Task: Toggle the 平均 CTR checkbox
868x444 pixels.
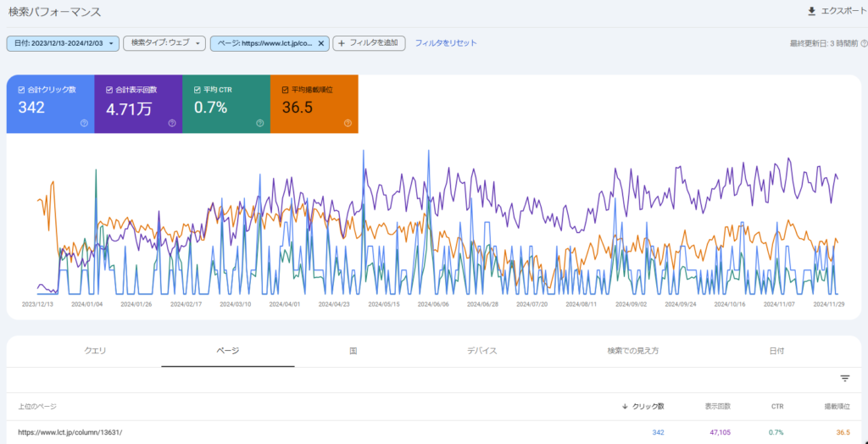Action: [197, 90]
